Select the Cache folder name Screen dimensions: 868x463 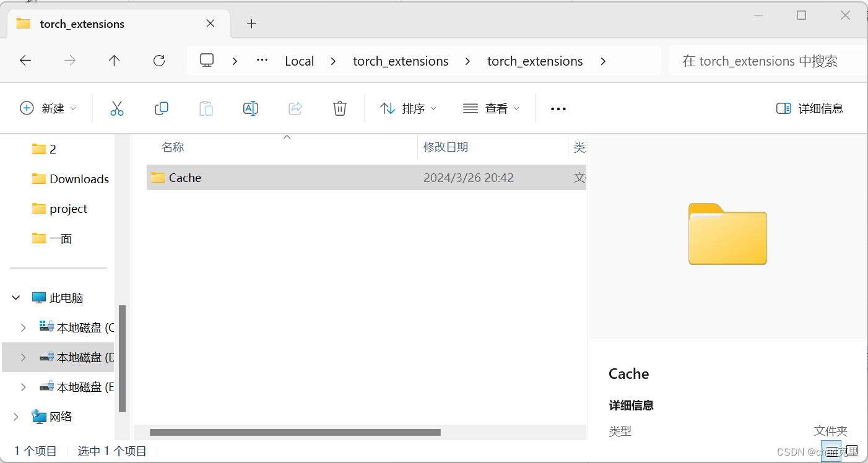tap(185, 178)
